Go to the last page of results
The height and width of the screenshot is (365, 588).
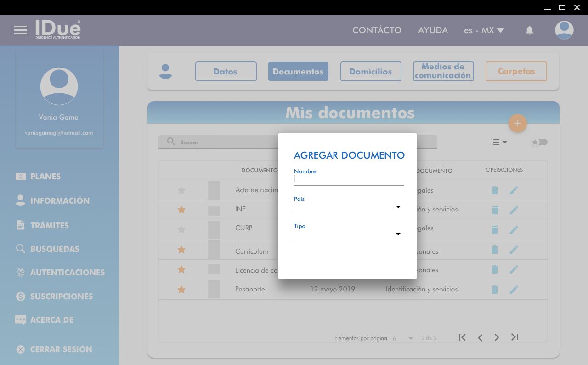pos(514,337)
